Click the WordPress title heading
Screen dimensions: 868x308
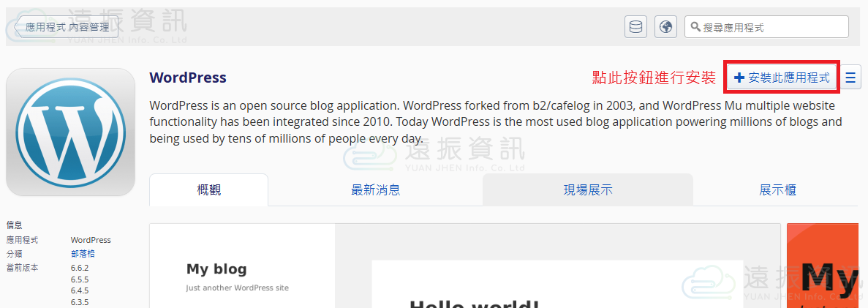tap(188, 78)
